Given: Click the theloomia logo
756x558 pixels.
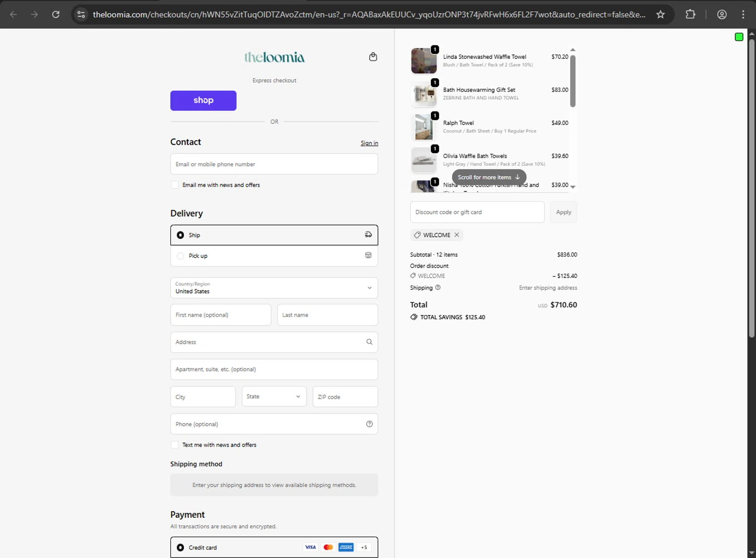Looking at the screenshot, I should tap(274, 57).
